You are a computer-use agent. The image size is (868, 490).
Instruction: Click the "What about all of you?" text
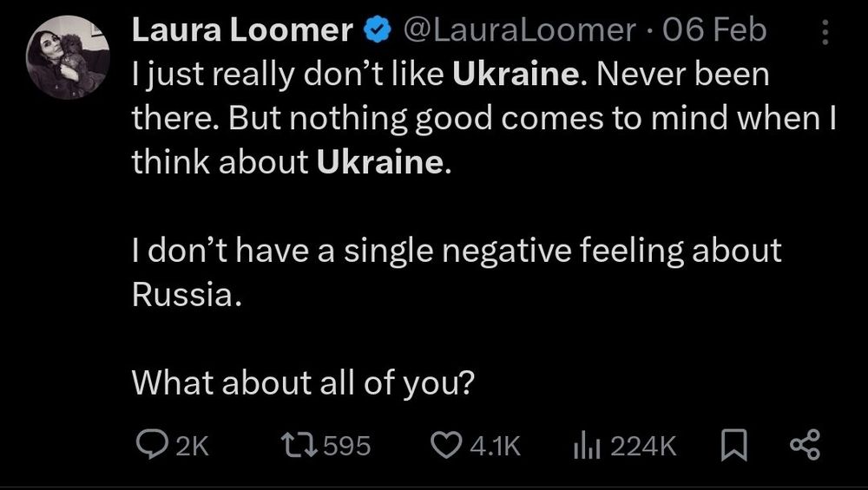point(302,382)
